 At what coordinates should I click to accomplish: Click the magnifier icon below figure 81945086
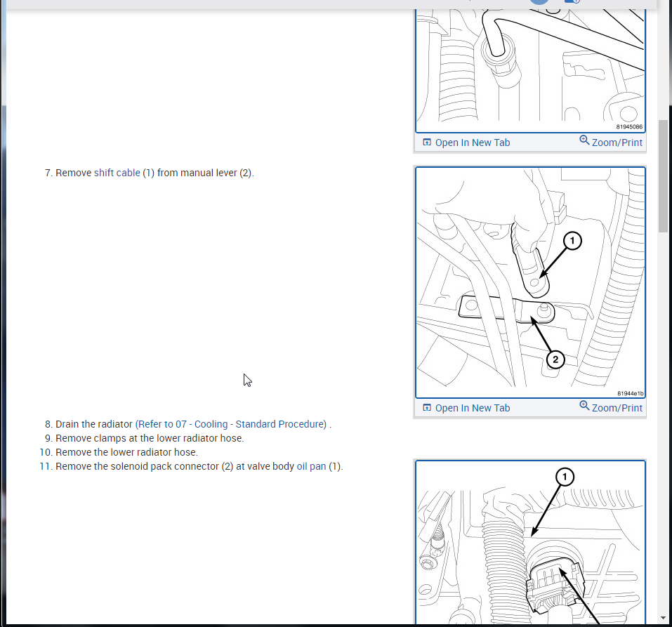(x=584, y=140)
